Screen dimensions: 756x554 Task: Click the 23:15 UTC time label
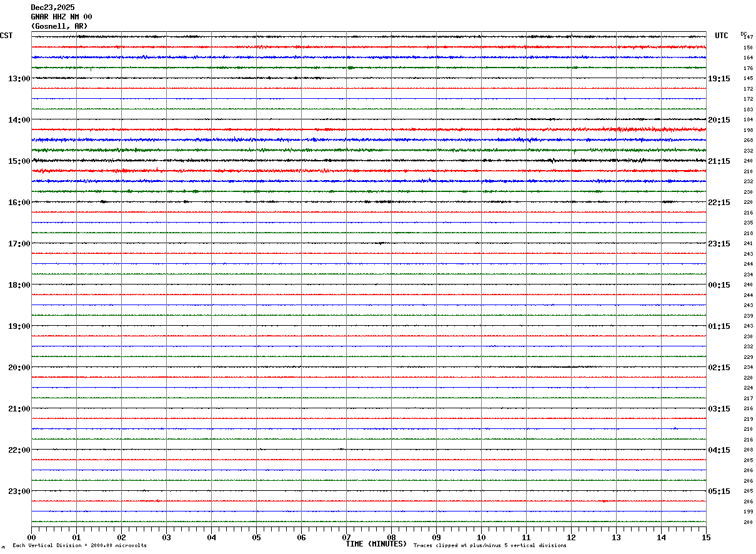[x=719, y=243]
